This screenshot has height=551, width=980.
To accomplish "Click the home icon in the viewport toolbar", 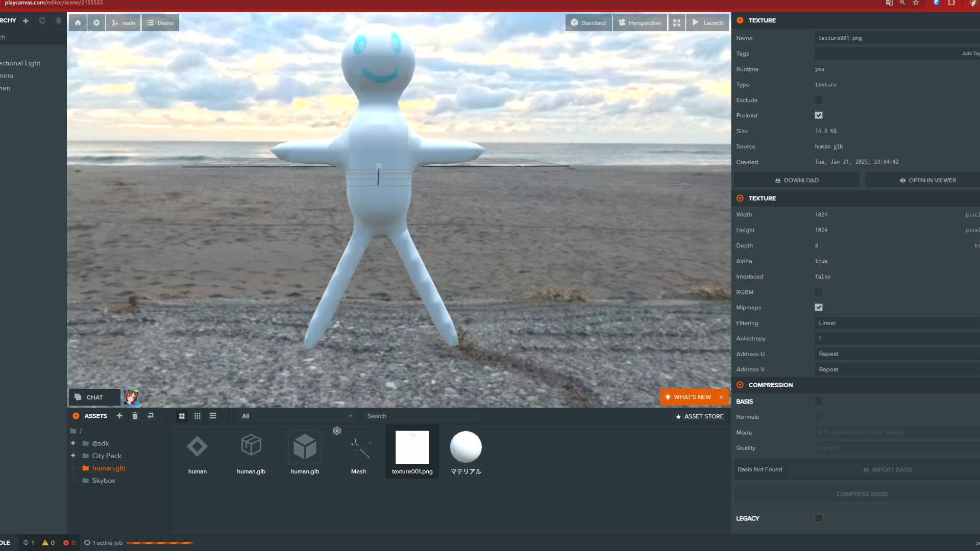I will point(78,23).
